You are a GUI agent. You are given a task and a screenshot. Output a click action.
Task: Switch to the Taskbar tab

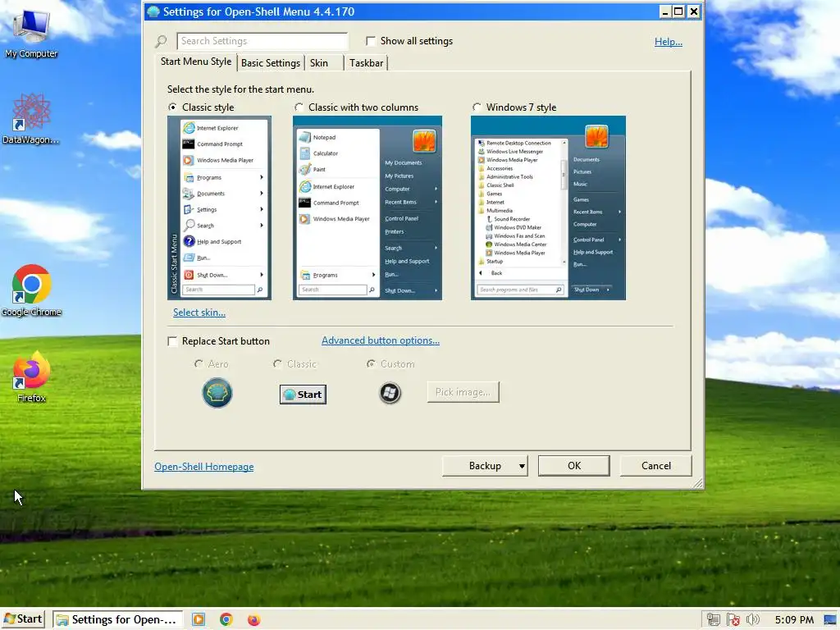[x=367, y=63]
